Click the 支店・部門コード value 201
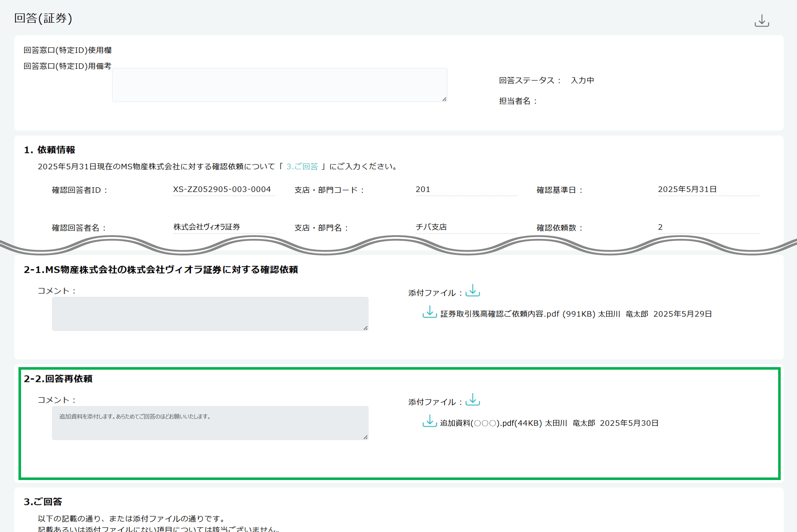This screenshot has width=797, height=532. point(423,189)
